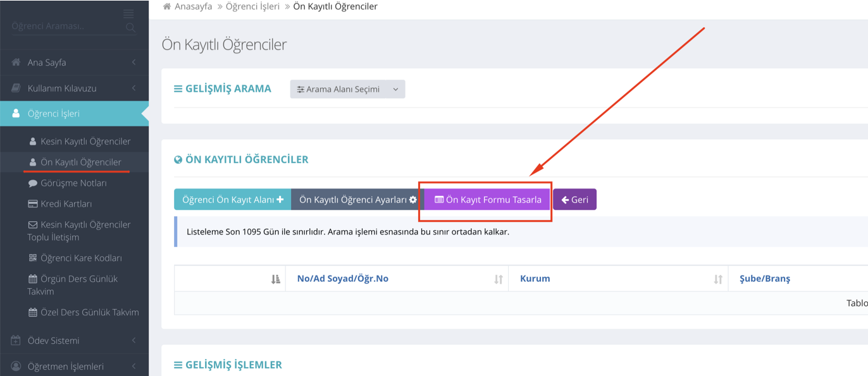Screen dimensions: 868x376
Task: Click the Öğrenci Ön Kayıt Alanı button
Action: click(x=232, y=200)
